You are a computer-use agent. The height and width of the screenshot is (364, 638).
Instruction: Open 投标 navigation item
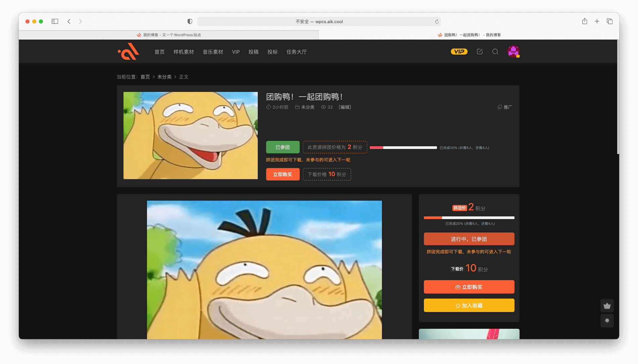(x=272, y=52)
